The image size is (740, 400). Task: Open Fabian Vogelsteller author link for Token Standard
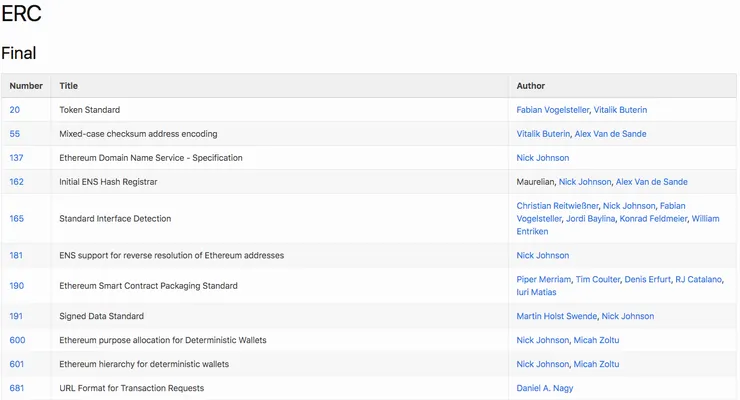553,110
